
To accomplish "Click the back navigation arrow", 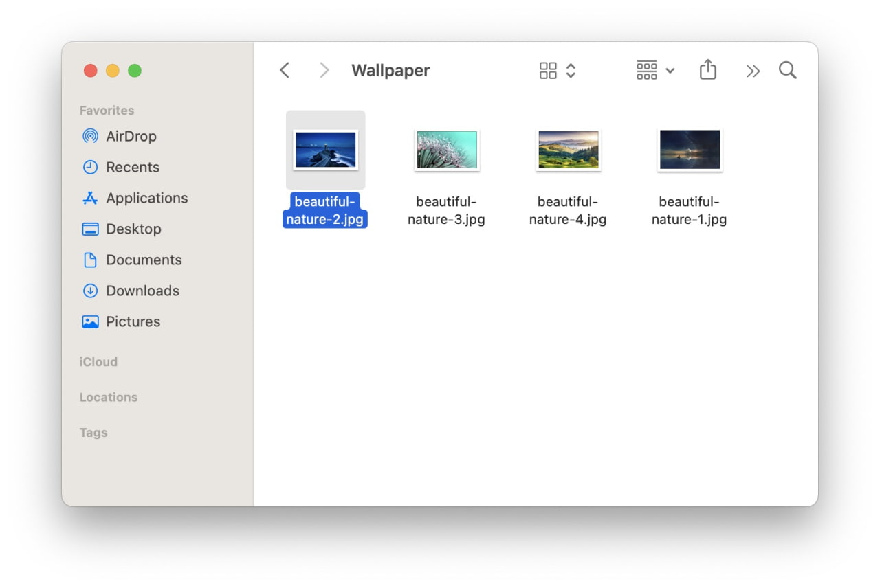I will point(285,69).
